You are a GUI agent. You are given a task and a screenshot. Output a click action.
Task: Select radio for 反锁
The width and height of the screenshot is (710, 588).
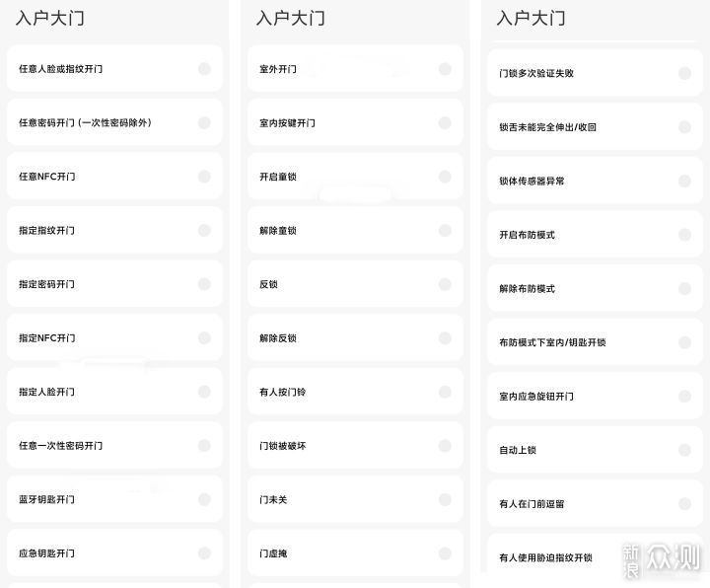(x=445, y=284)
